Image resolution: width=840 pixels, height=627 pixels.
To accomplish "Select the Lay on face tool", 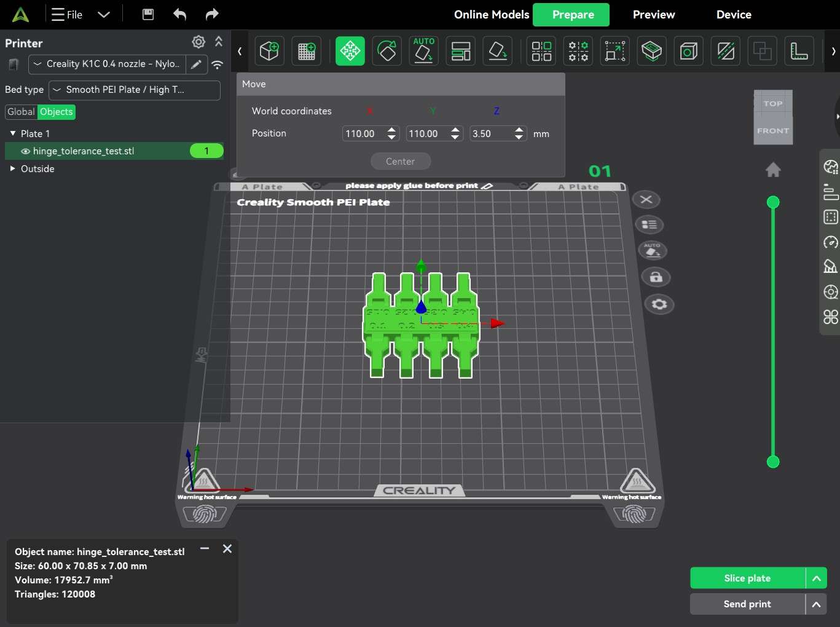I will click(498, 51).
